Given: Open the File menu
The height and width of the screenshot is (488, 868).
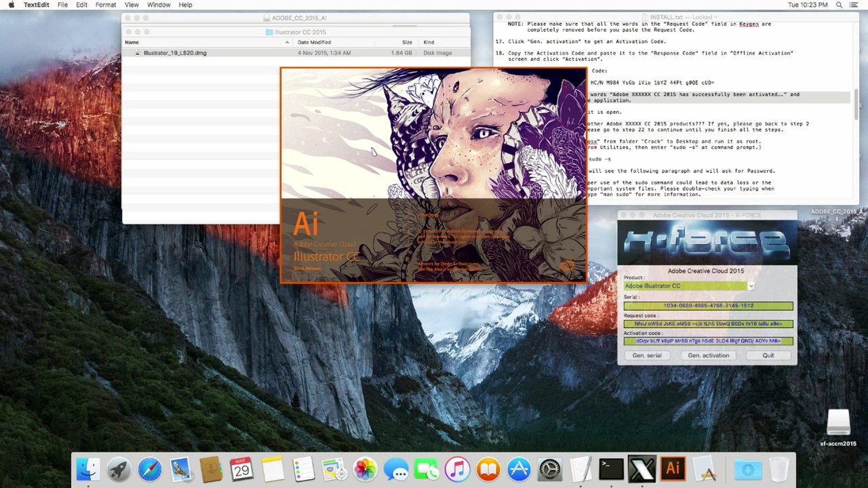Looking at the screenshot, I should [62, 5].
